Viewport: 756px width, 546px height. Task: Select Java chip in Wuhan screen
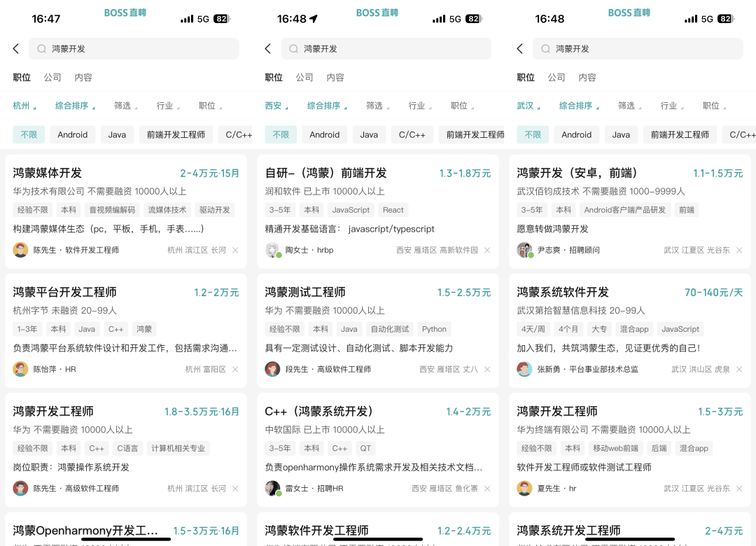click(x=621, y=134)
